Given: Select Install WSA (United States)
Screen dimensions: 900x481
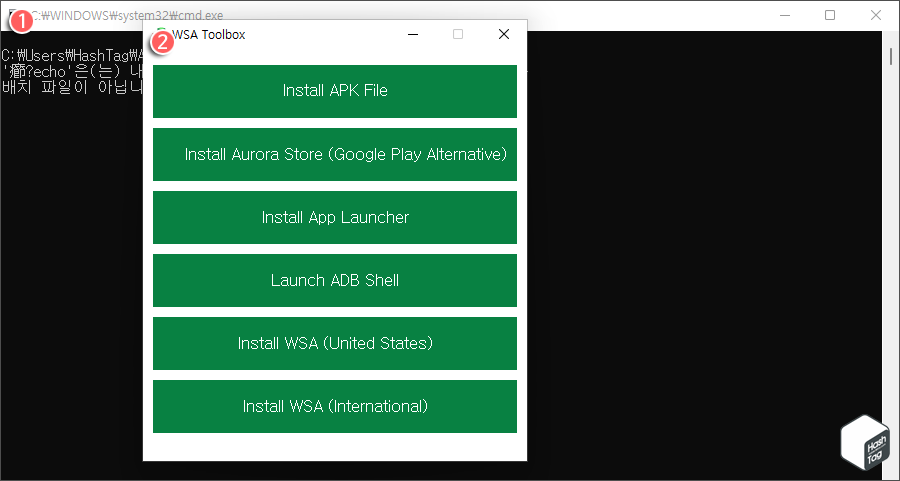Looking at the screenshot, I should pyautogui.click(x=335, y=343).
